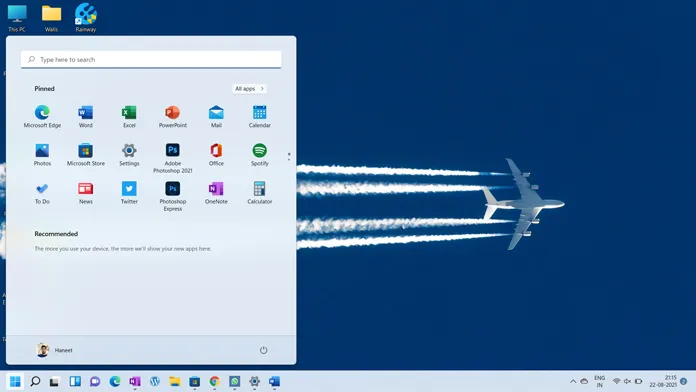
Task: Open the Widgets panel from taskbar
Action: tap(75, 381)
